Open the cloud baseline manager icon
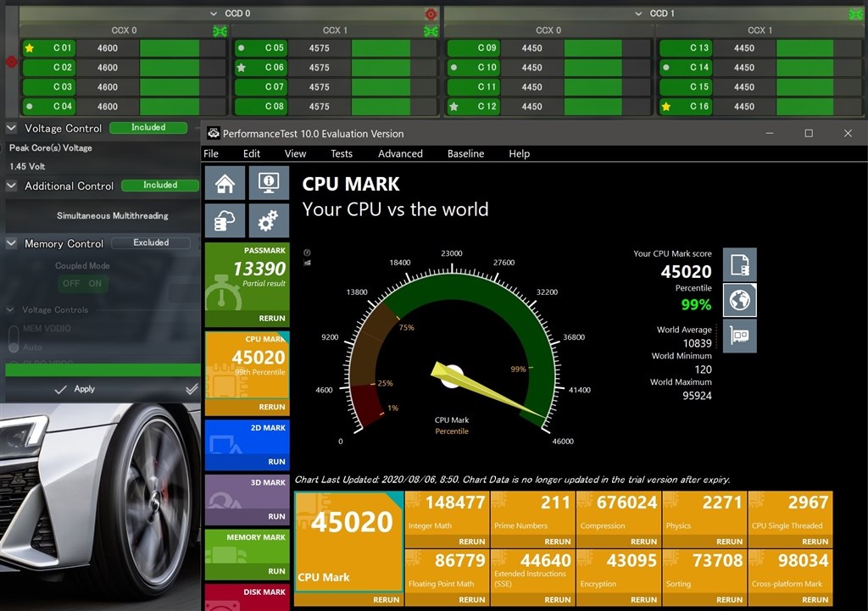Viewport: 868px width, 611px height. [225, 220]
